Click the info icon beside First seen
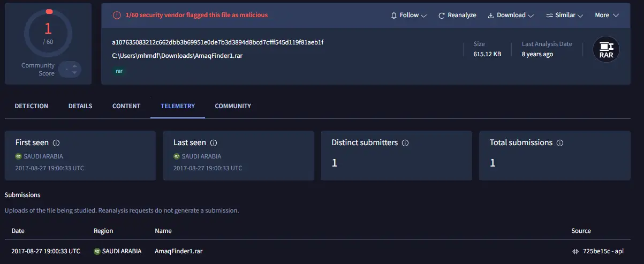This screenshot has height=264, width=644. tap(56, 143)
